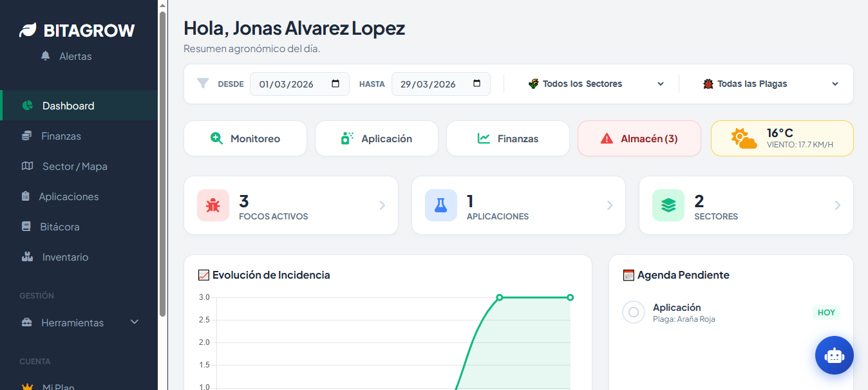
Task: Click the BITAGROW leaf logo
Action: coord(28,30)
